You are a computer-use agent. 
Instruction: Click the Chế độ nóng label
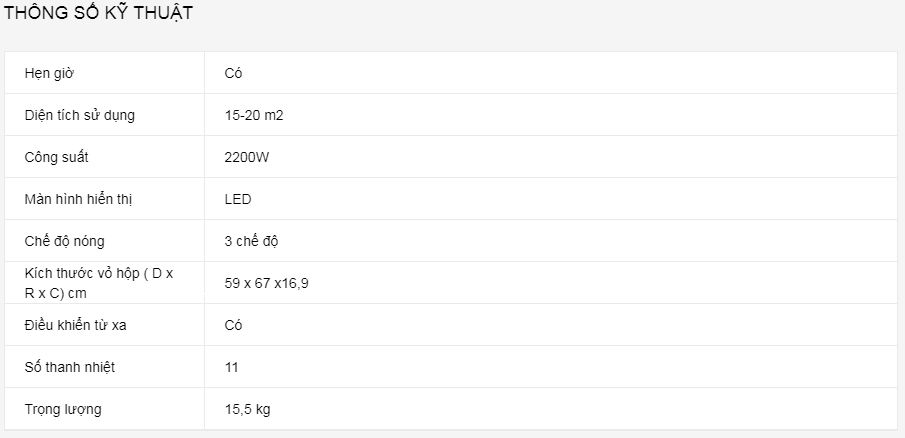[x=65, y=241]
